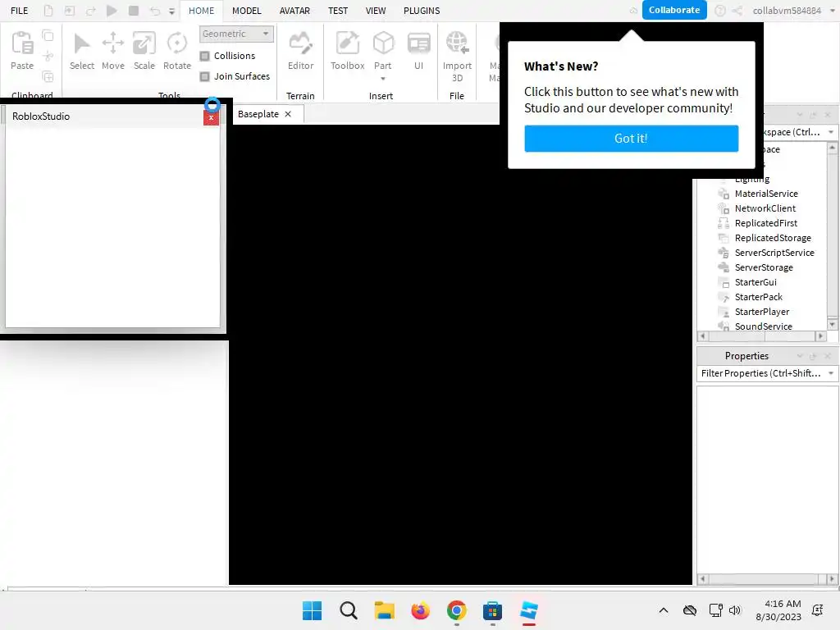
Task: Select NetworkClient in Explorer
Action: tap(765, 208)
